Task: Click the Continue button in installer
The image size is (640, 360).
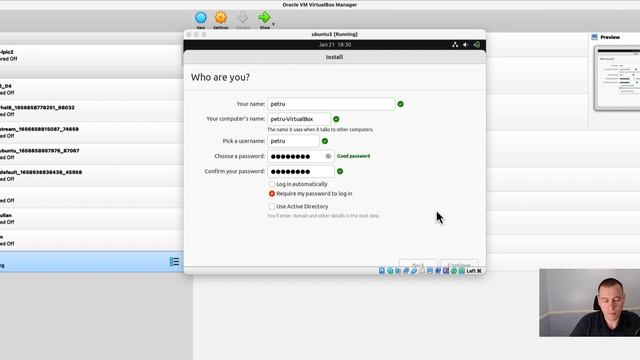Action: pos(459,264)
